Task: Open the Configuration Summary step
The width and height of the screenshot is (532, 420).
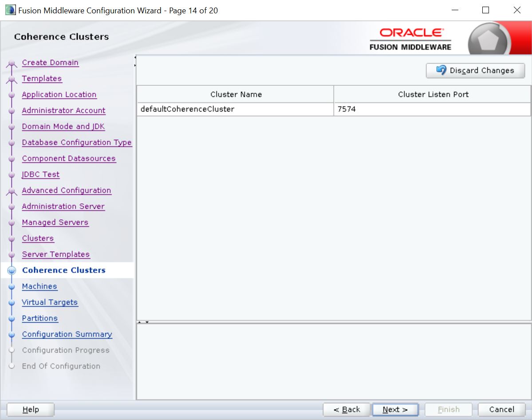Action: 67,334
